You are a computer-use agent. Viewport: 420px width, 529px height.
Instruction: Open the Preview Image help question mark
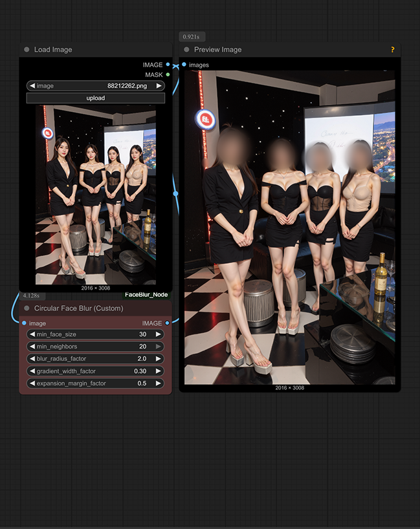pyautogui.click(x=392, y=50)
